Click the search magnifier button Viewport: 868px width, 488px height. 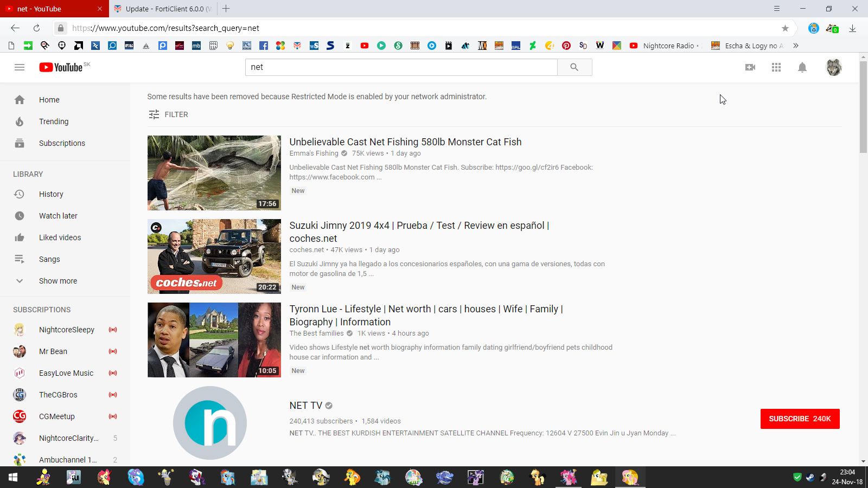pos(575,67)
